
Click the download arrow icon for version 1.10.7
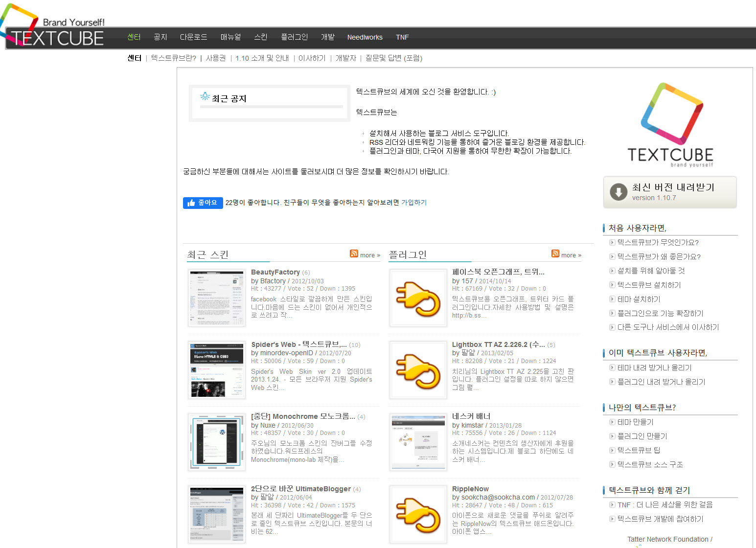point(619,192)
